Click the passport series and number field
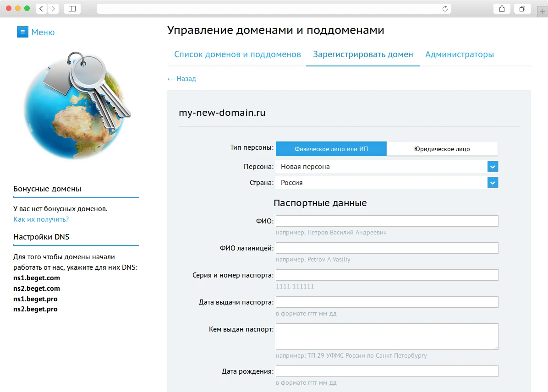This screenshot has height=392, width=548. point(387,275)
